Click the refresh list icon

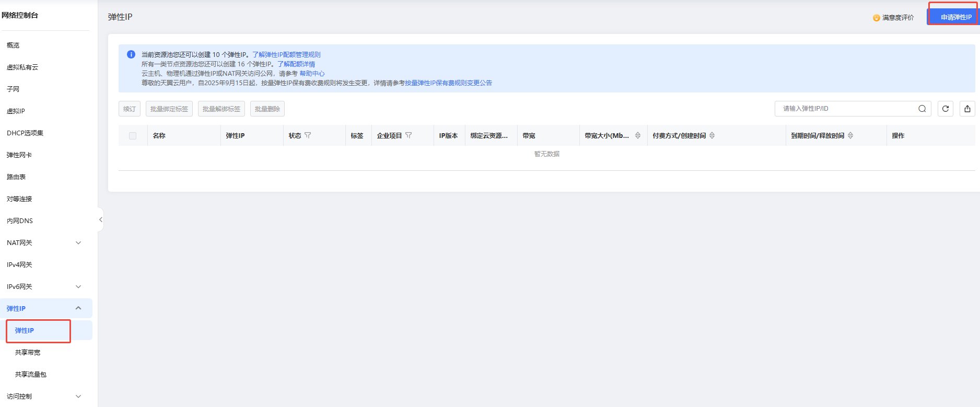[946, 109]
